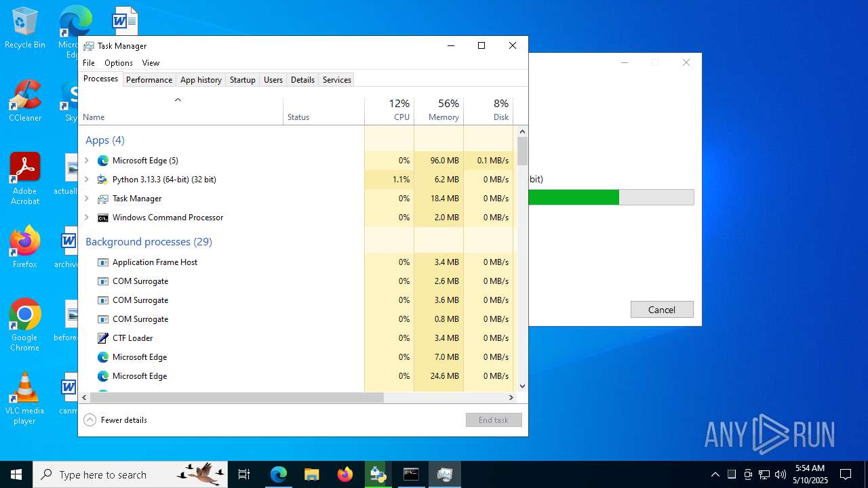The width and height of the screenshot is (868, 488).
Task: Click the horizontal scrollbar thumb
Action: coord(237,398)
